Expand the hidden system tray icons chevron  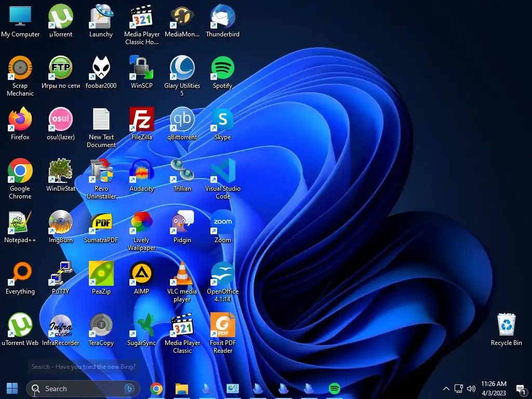click(446, 389)
